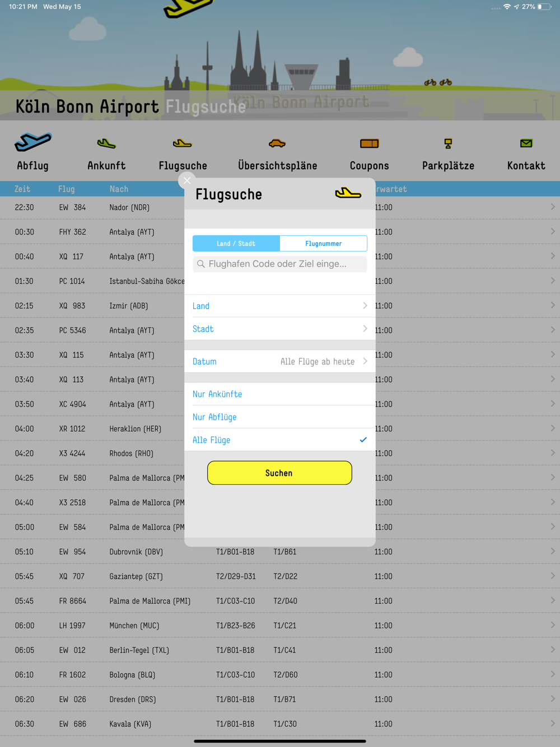Select Nur Ankünfte option
Image resolution: width=560 pixels, height=747 pixels.
[x=280, y=394]
